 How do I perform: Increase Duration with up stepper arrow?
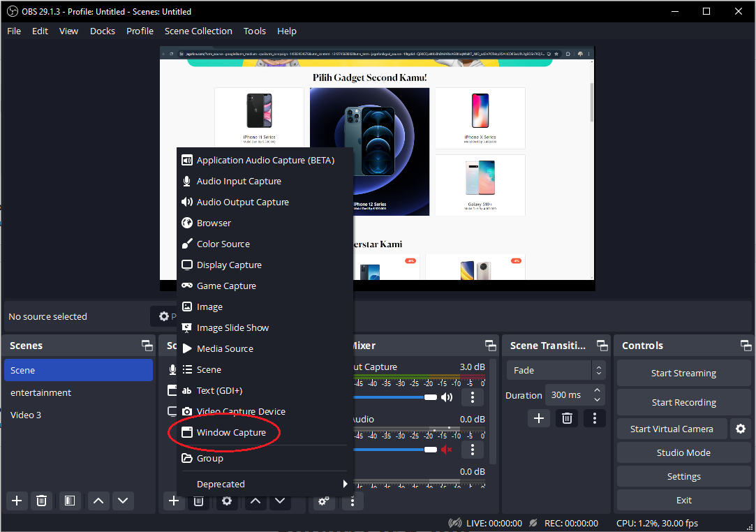tap(598, 390)
